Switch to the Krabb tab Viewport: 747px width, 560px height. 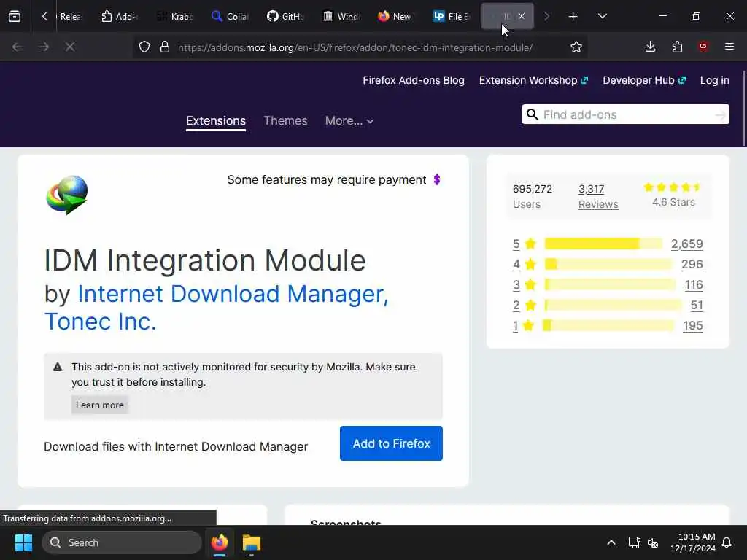pos(175,16)
